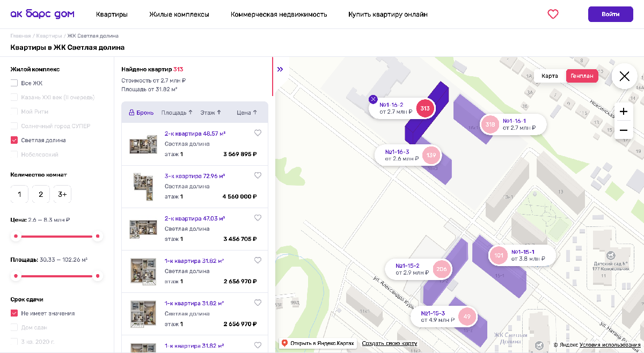Open 2-к квартира 47.03 м² thumbnail
This screenshot has width=644, height=353.
[143, 229]
